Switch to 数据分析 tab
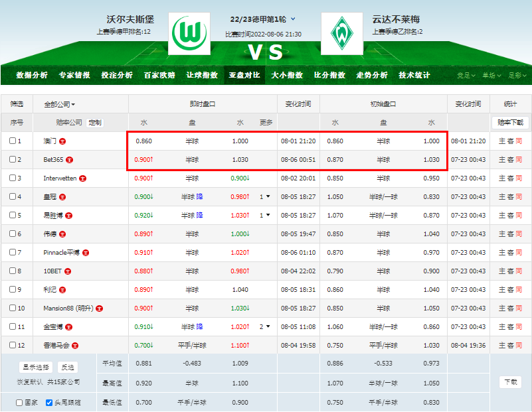 pos(32,75)
